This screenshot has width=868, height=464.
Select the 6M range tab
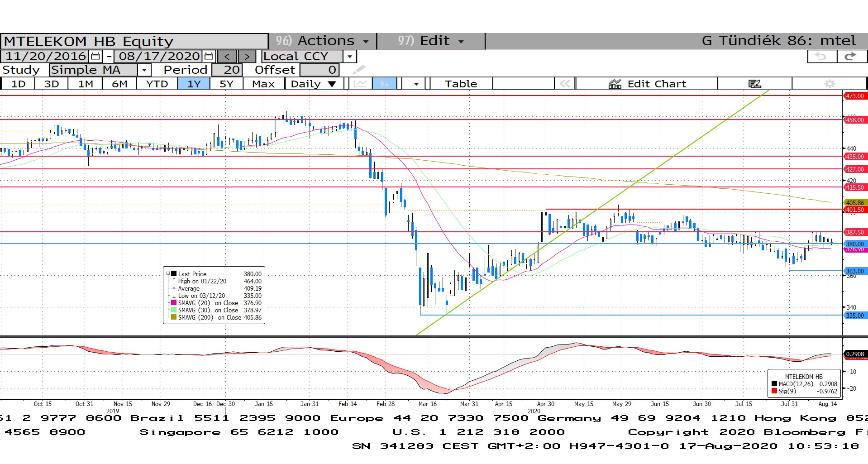(x=119, y=84)
